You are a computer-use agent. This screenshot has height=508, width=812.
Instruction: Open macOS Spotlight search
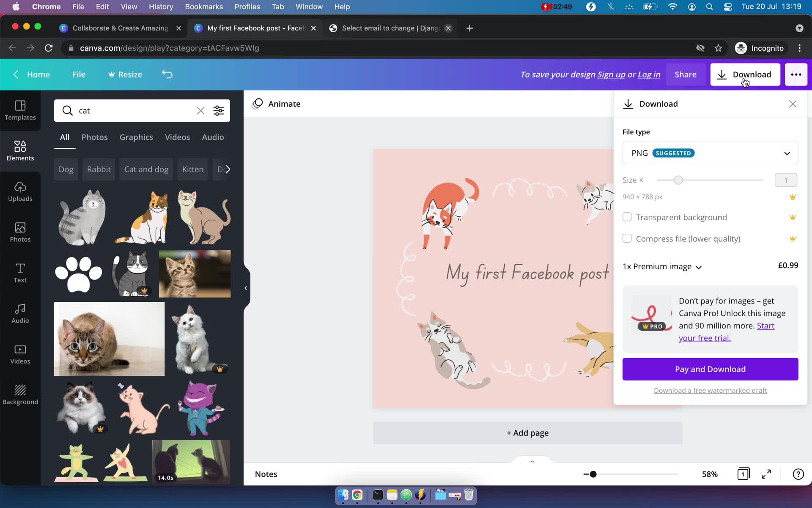(710, 7)
